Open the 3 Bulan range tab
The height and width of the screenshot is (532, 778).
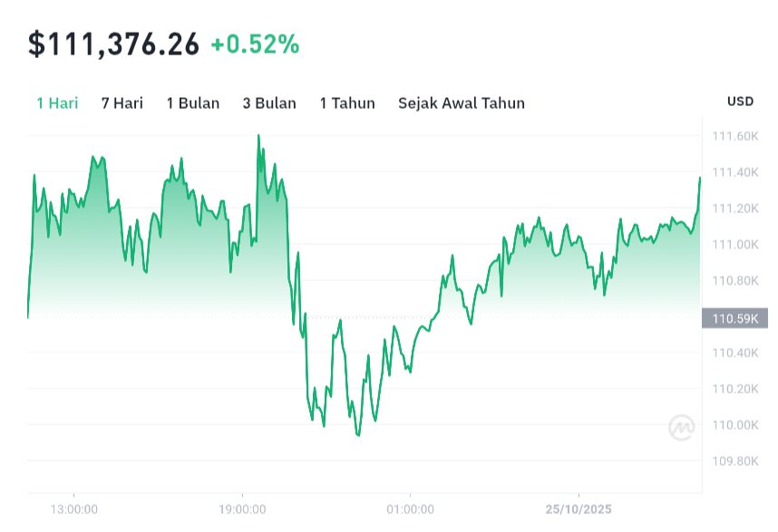click(x=269, y=103)
